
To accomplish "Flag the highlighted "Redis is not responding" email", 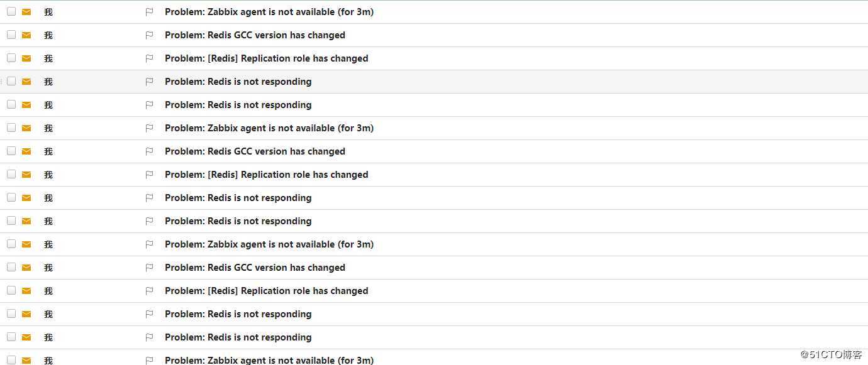I will point(149,82).
